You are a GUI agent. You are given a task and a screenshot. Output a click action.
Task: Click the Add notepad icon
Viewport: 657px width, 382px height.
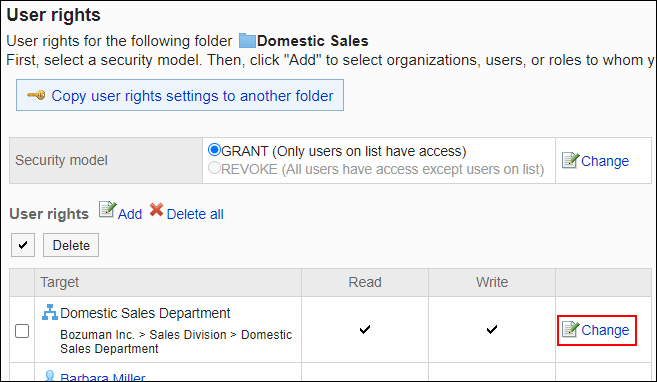pos(107,209)
